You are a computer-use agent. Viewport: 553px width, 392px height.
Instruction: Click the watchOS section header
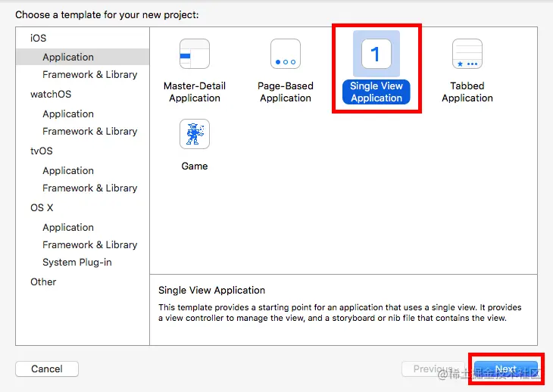51,94
